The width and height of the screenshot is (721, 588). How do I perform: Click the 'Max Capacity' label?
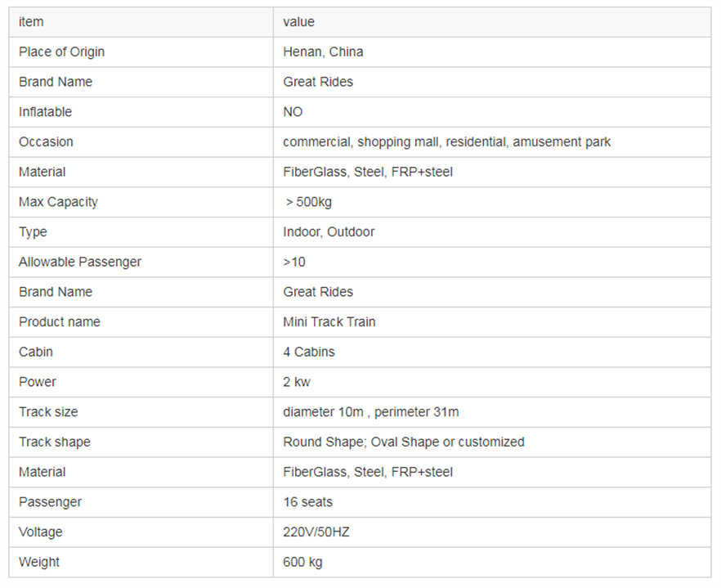click(58, 202)
